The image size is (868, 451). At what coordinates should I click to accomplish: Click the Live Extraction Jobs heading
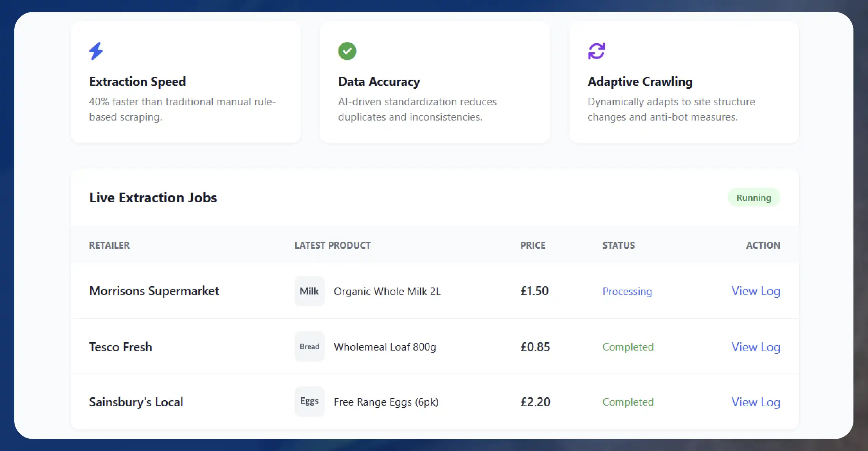click(x=153, y=197)
